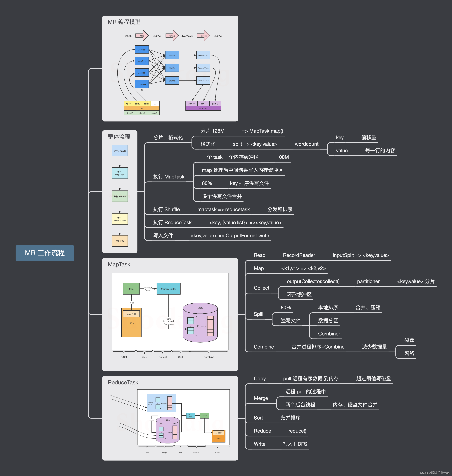Select the blue 分片、格式化 flow box
The height and width of the screenshot is (476, 452).
coord(120,150)
